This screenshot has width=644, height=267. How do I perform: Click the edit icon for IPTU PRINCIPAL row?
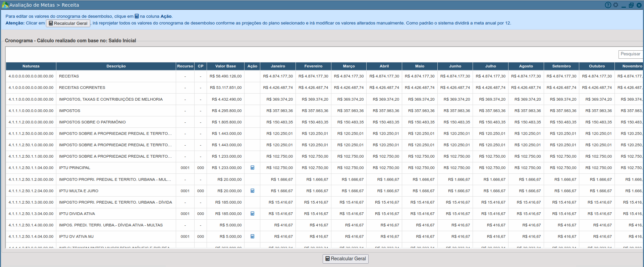[252, 168]
